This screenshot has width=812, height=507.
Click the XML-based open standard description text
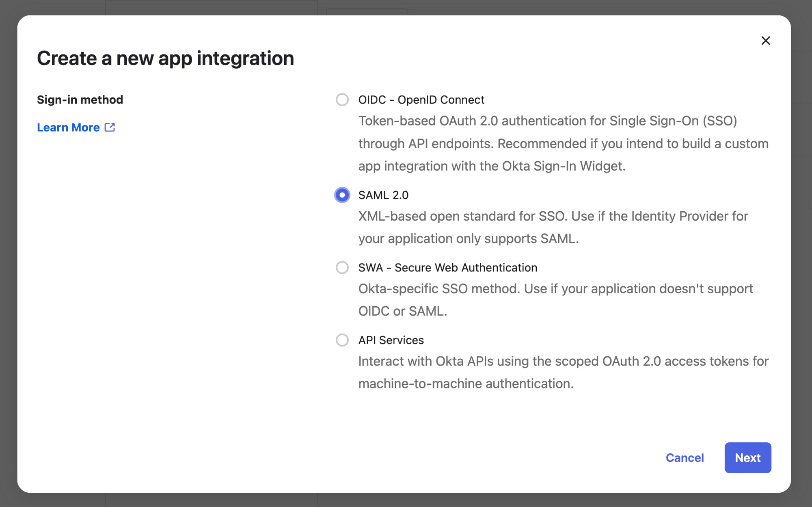pos(553,227)
